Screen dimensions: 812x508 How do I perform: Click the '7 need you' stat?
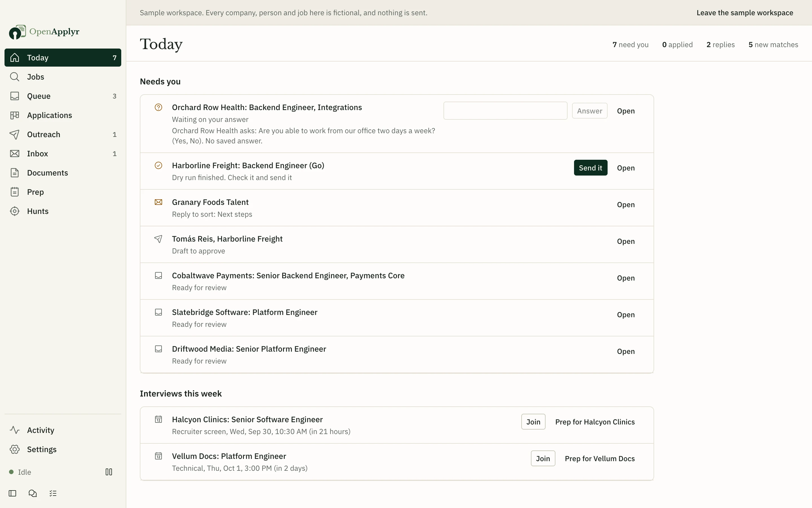click(x=630, y=45)
